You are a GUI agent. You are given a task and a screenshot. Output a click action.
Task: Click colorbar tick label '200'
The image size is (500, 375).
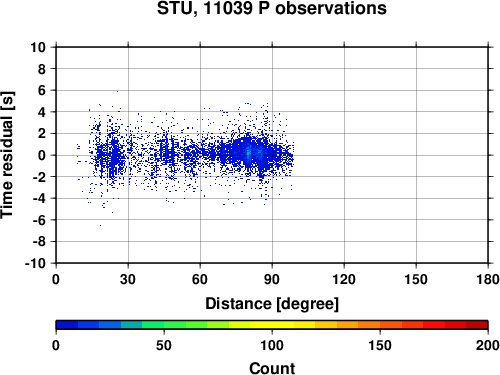pyautogui.click(x=488, y=345)
